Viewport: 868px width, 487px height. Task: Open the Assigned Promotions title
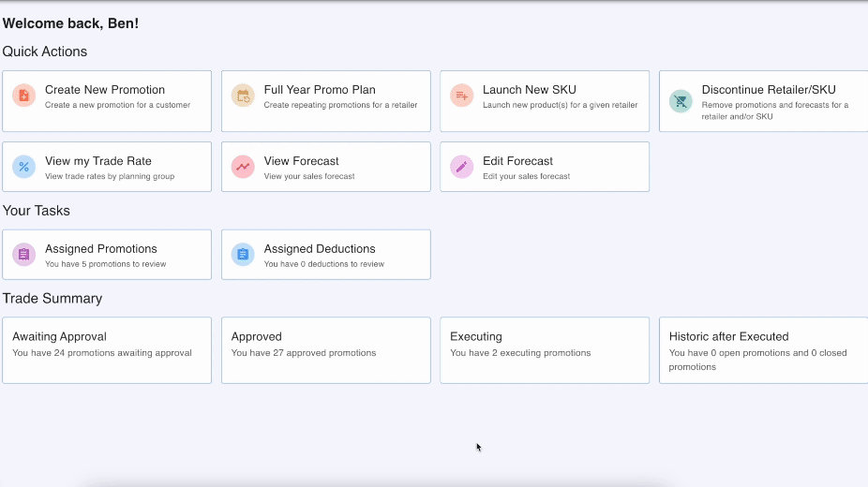100,249
